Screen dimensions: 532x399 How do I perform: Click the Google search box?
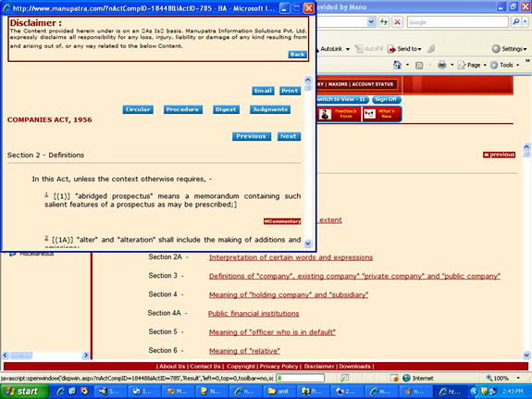click(x=457, y=22)
